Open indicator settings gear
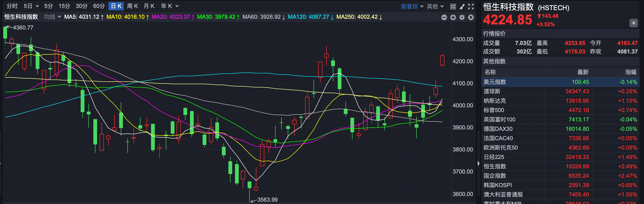This screenshot has width=644, height=204. [x=462, y=17]
